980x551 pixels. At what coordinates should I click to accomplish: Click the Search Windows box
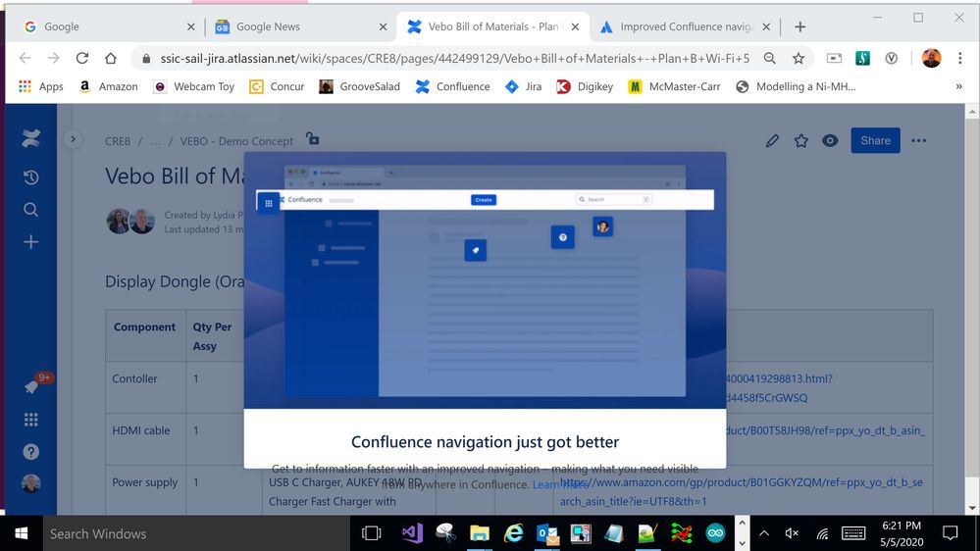pos(196,533)
